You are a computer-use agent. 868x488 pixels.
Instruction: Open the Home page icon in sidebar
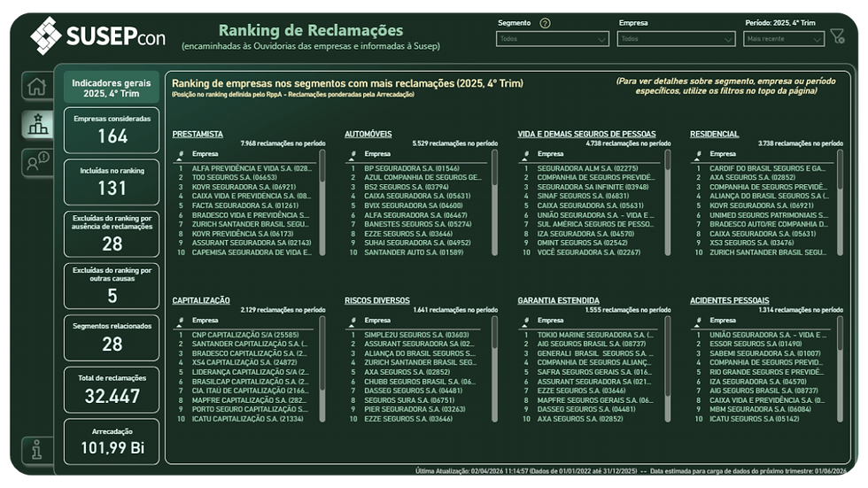[x=37, y=86]
